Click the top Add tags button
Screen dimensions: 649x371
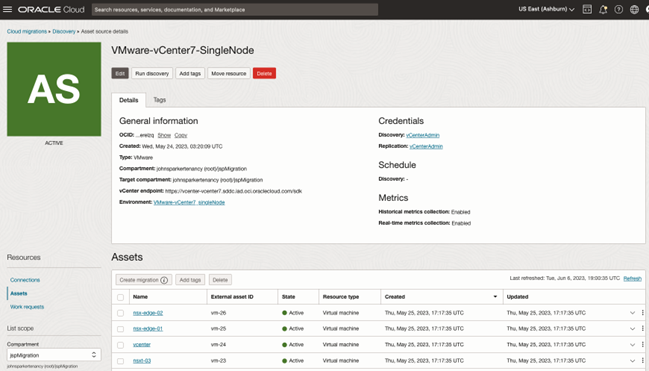[190, 73]
